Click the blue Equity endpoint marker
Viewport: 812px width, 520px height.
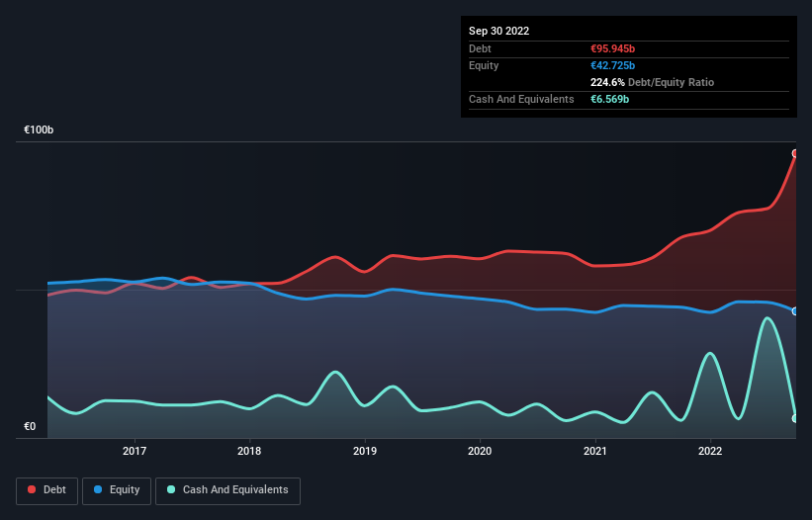click(x=795, y=311)
